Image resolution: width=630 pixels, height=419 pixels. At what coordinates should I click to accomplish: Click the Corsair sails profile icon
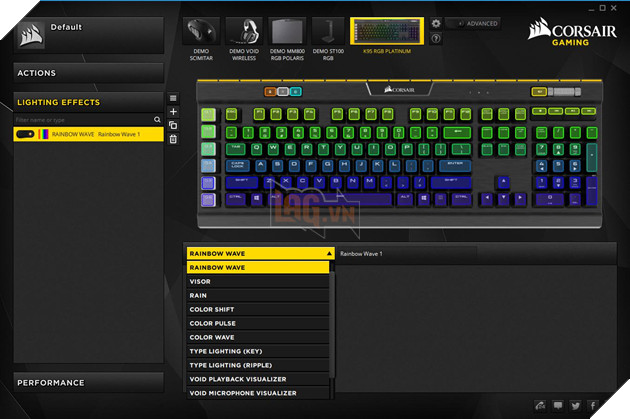31,35
